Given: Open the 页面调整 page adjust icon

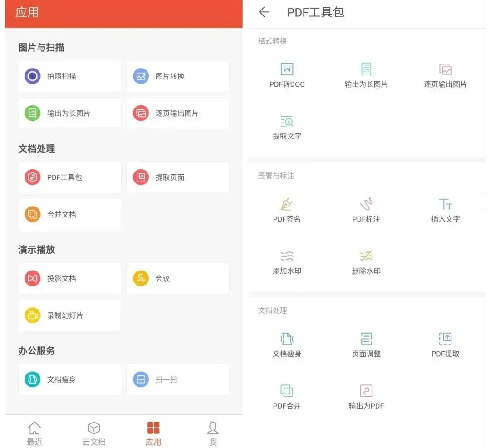Looking at the screenshot, I should click(366, 339).
